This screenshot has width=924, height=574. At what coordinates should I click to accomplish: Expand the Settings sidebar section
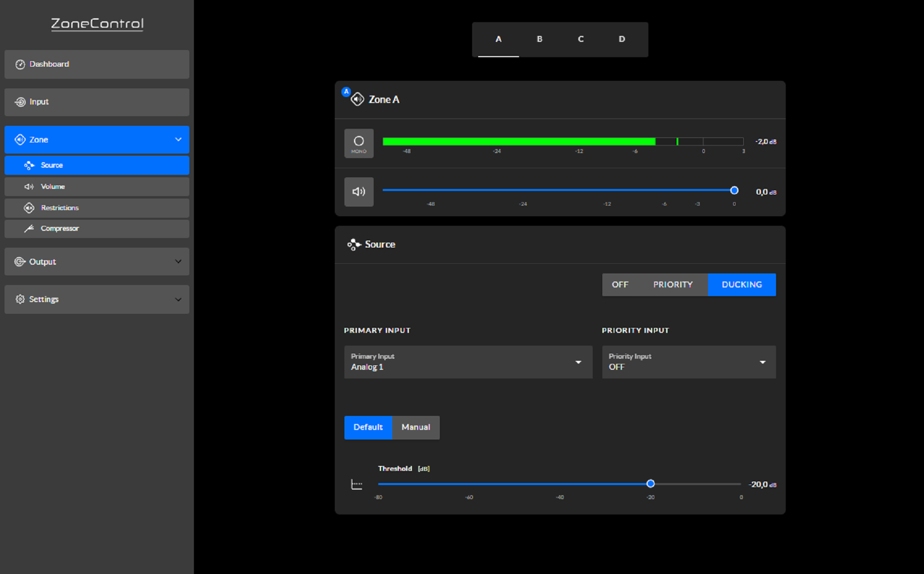point(96,299)
